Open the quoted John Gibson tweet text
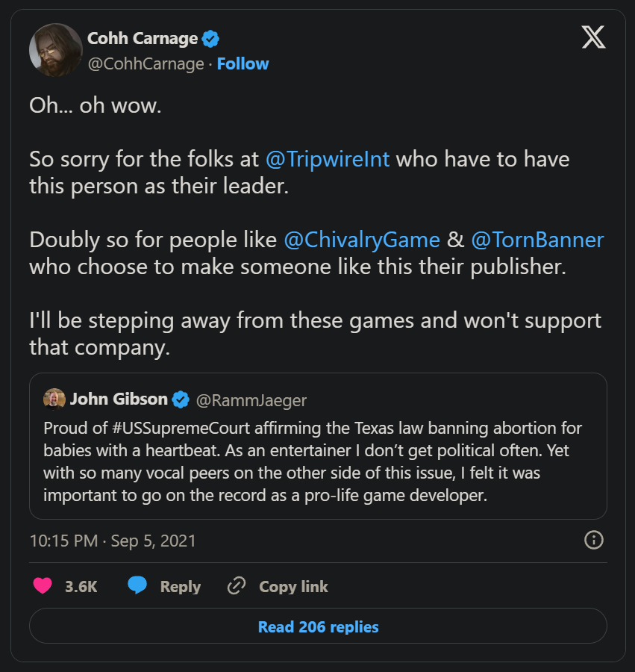This screenshot has height=672, width=635. tap(313, 461)
